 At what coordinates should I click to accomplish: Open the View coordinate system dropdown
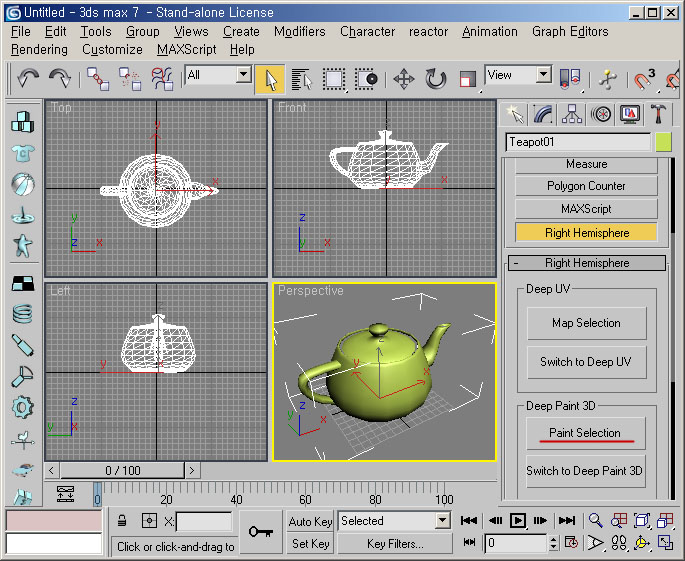pyautogui.click(x=543, y=75)
